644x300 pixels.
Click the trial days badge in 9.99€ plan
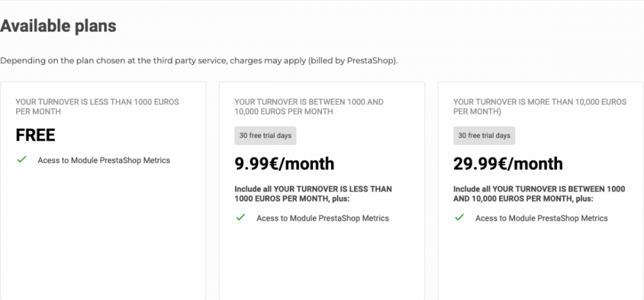coord(265,136)
